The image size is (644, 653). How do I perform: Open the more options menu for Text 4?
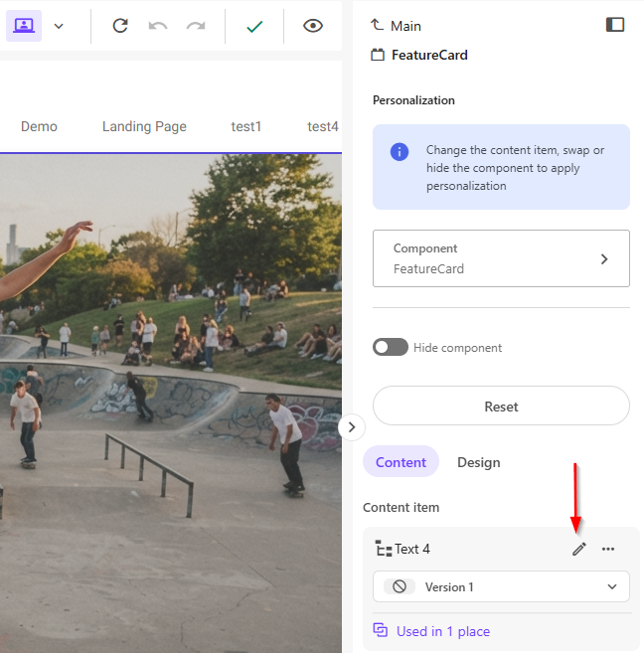pyautogui.click(x=608, y=549)
